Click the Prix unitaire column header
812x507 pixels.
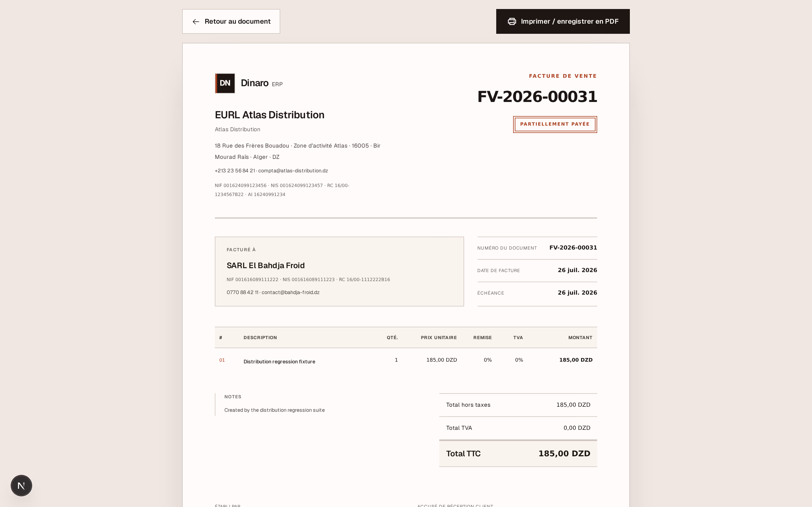tap(438, 338)
